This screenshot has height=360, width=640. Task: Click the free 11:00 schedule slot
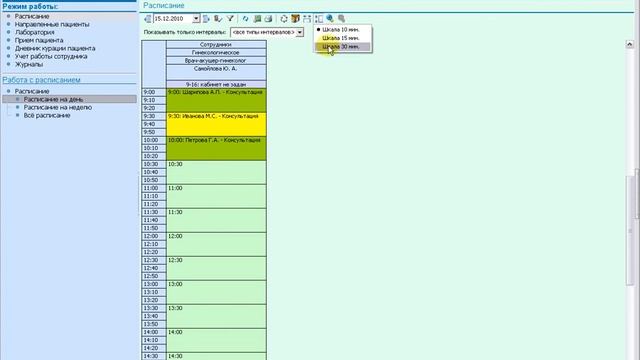[216, 196]
